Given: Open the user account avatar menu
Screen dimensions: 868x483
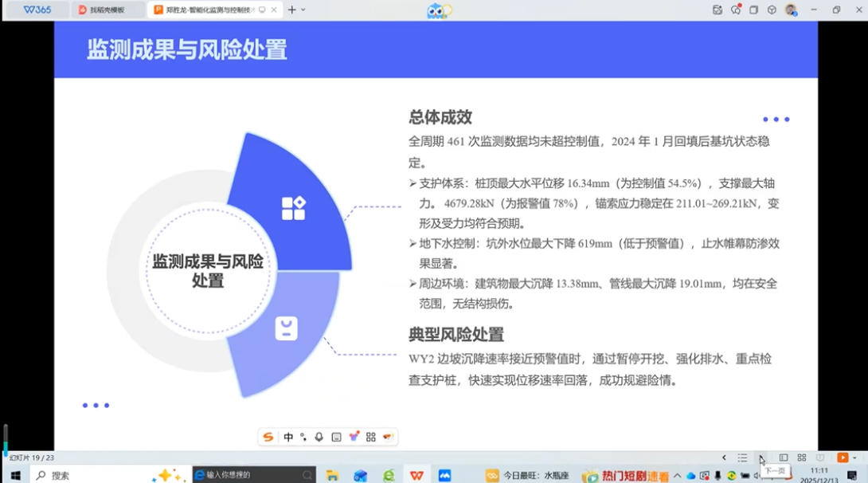Looking at the screenshot, I should (790, 10).
